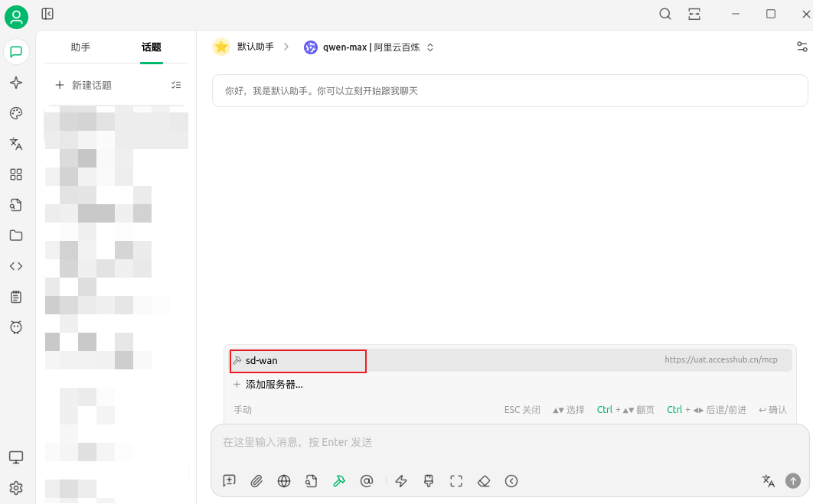Screen dimensions: 813x504
Task: Open the notes icon in sidebar
Action: 16,297
